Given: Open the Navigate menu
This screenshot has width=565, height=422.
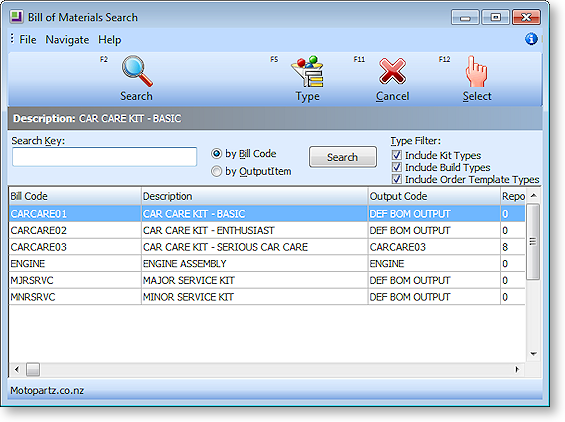Looking at the screenshot, I should (67, 39).
